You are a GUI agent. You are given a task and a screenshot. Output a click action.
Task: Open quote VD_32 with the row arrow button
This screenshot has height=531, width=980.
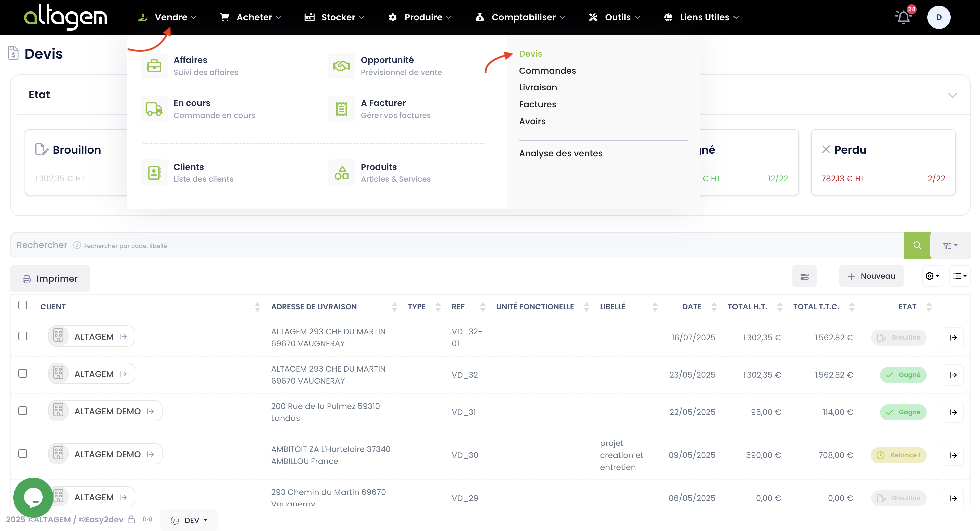[953, 375]
